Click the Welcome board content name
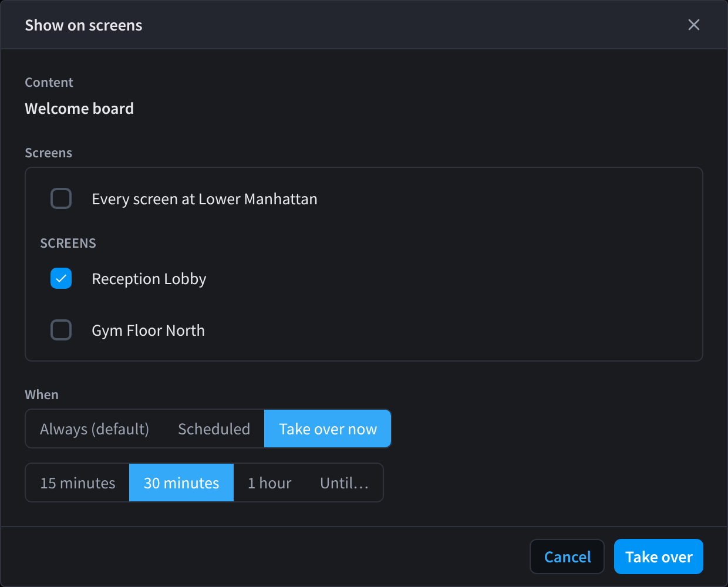The image size is (728, 587). [79, 109]
